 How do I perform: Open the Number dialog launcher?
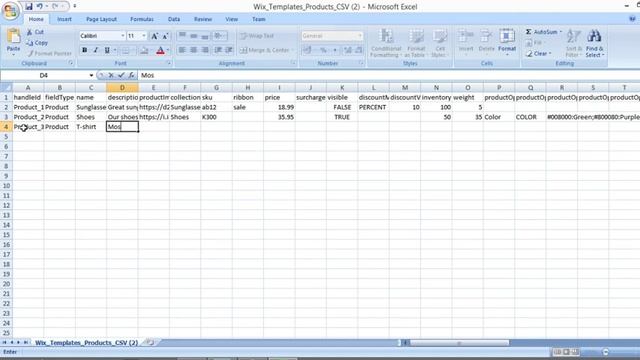tap(361, 63)
